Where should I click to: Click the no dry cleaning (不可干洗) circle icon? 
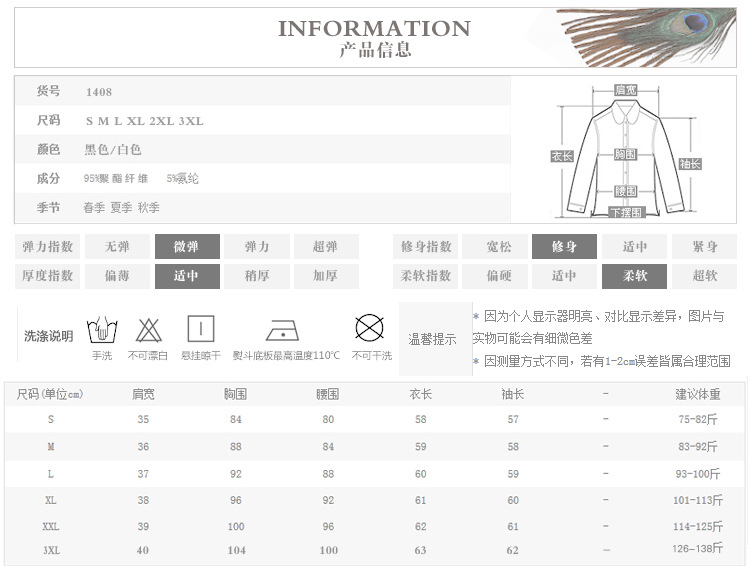369,328
